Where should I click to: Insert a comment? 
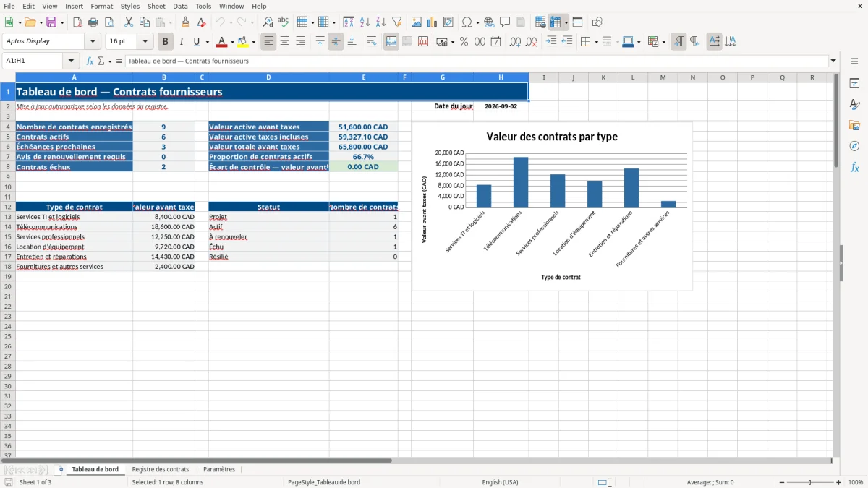505,22
